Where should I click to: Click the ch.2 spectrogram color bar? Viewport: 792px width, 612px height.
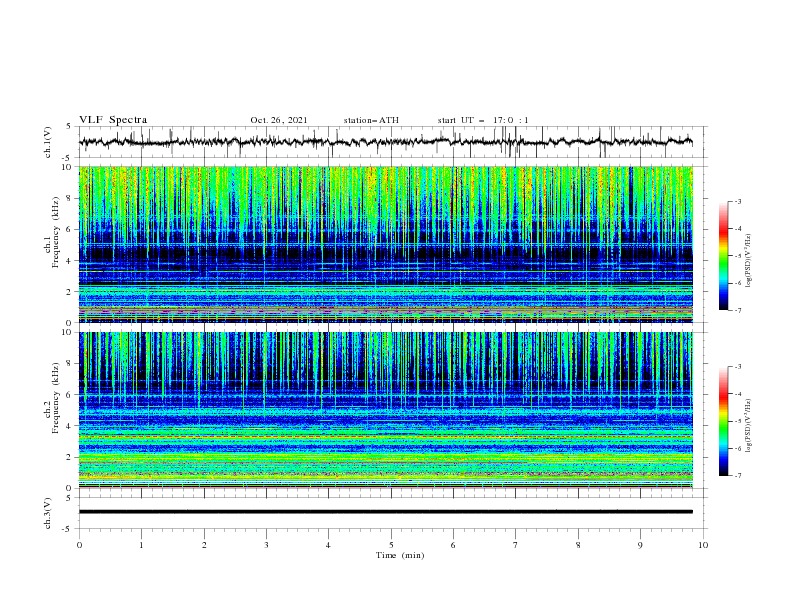723,421
